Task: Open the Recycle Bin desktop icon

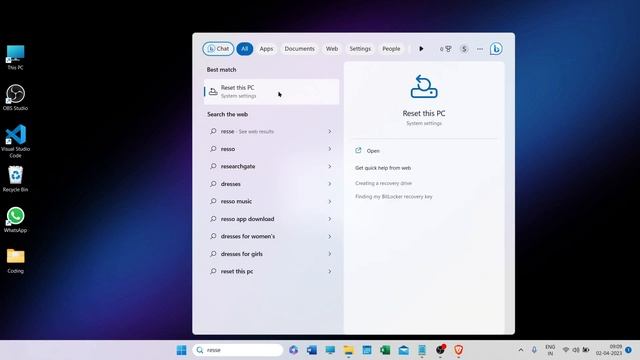Action: 16,179
